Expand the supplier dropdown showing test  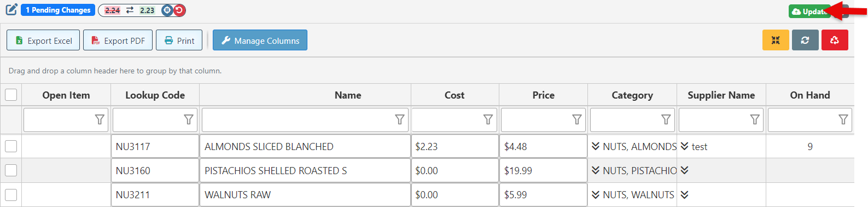tap(685, 146)
